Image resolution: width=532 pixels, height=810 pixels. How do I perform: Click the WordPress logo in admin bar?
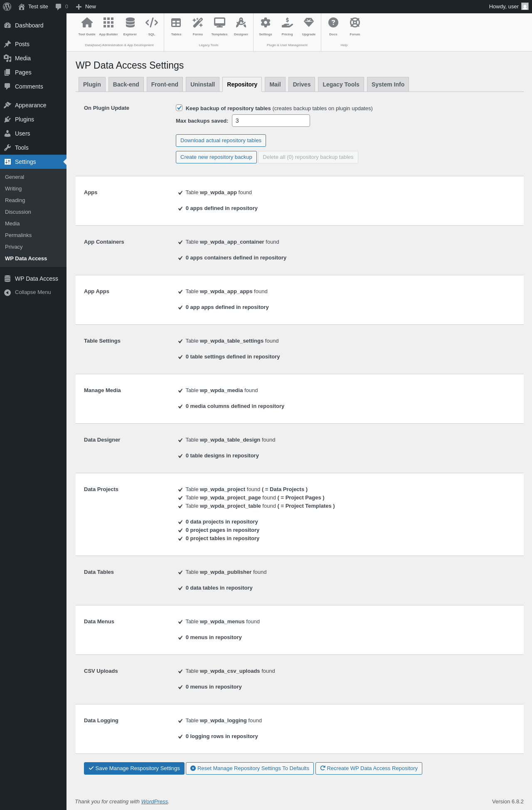(7, 7)
